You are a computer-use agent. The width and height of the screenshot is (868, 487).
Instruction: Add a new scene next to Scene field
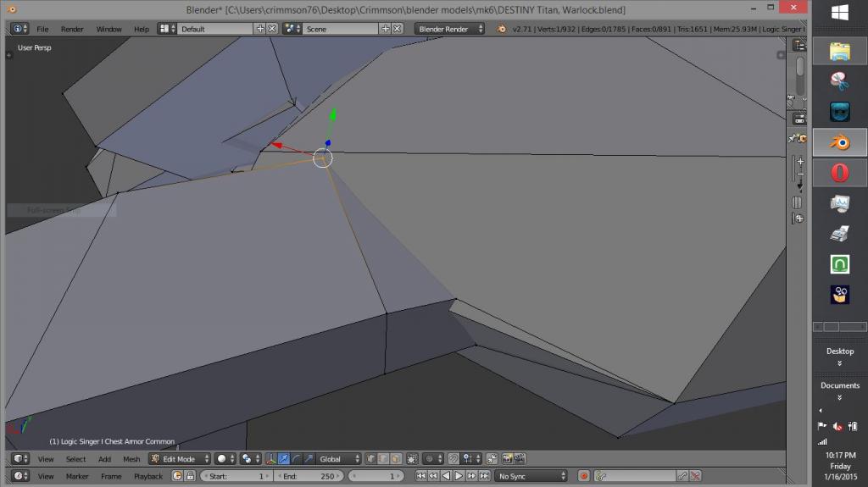(x=386, y=29)
